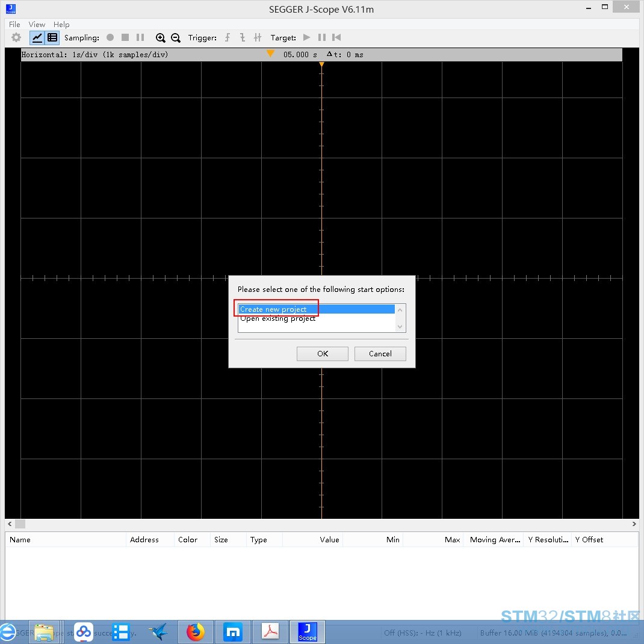Click the horizontal scrollbar thumb
The width and height of the screenshot is (644, 644).
click(20, 524)
